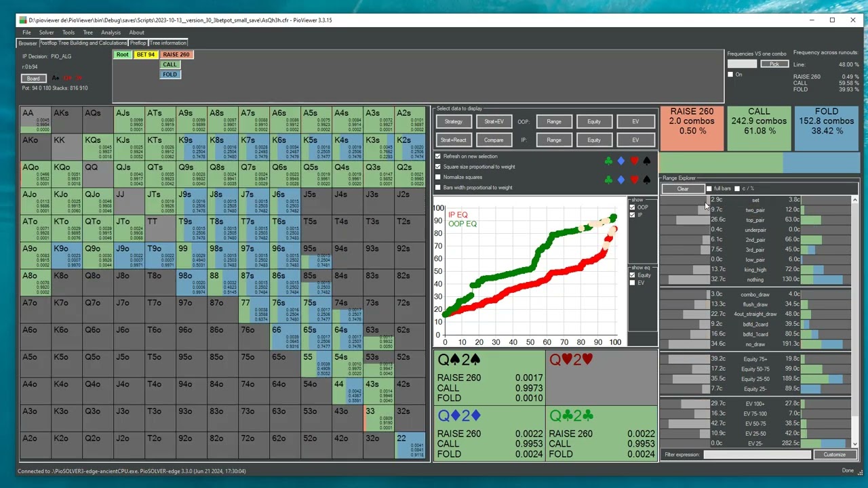The height and width of the screenshot is (488, 868).
Task: Select the AA hand cell in the matrix
Action: pos(35,120)
